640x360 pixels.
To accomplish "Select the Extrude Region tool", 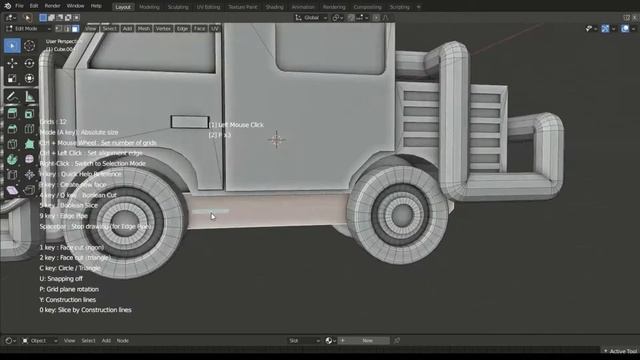I will tap(12, 114).
